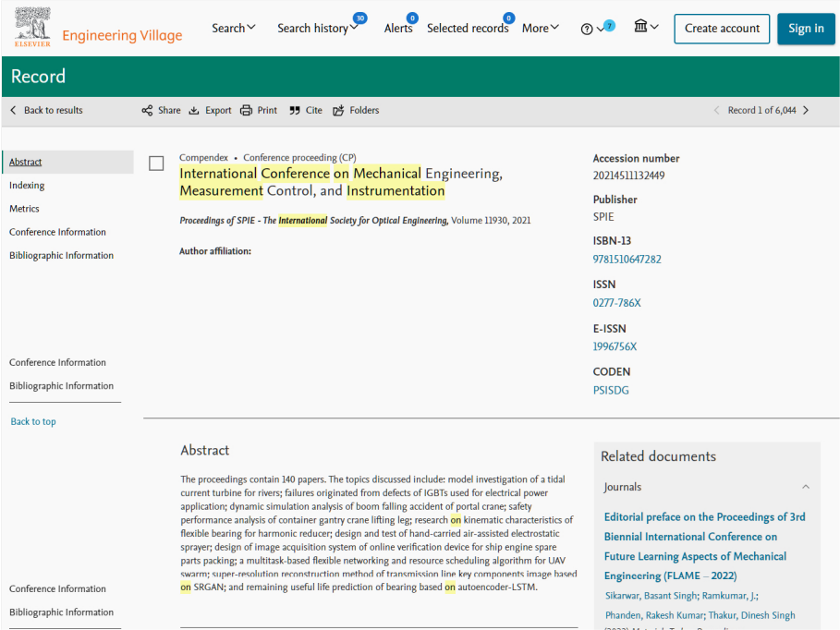Viewport: 840px width, 630px height.
Task: Click author Ramkumar, J.
Action: coord(730,596)
